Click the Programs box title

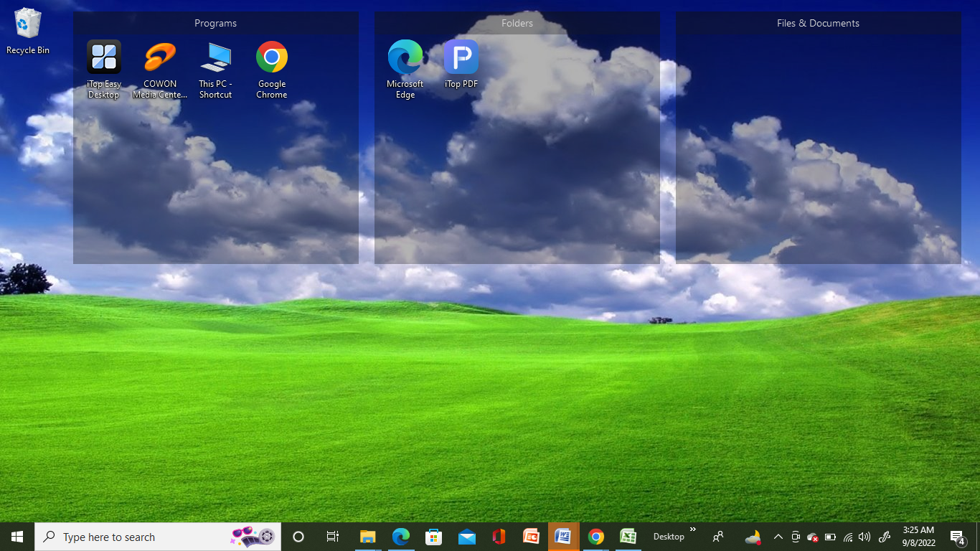215,23
